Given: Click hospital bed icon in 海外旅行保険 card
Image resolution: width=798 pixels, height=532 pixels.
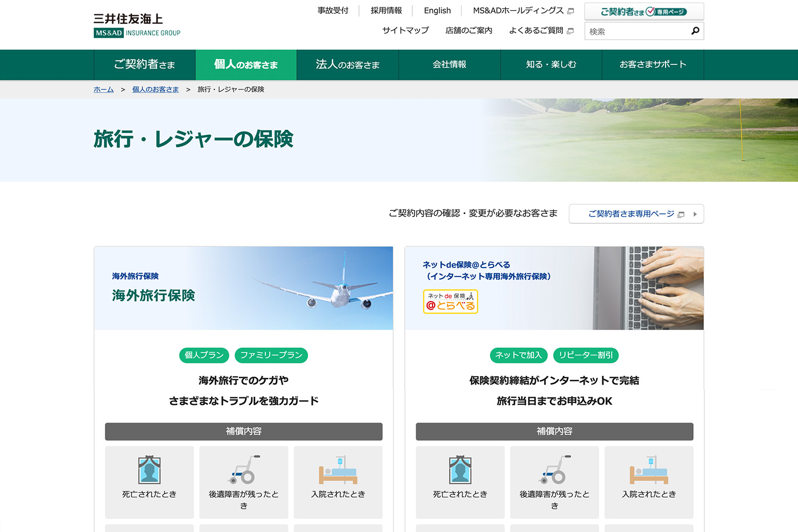Looking at the screenshot, I should pyautogui.click(x=338, y=470).
